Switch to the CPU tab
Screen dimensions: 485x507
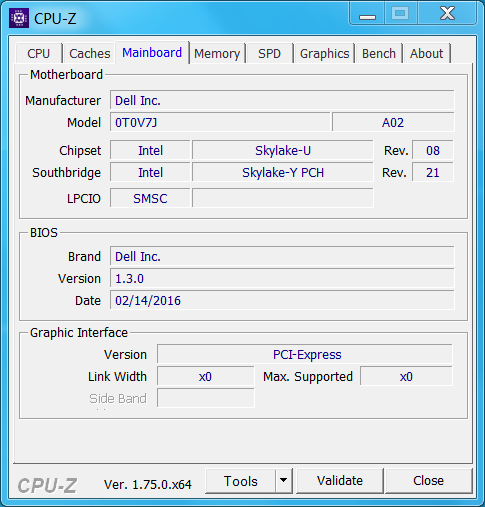[x=39, y=54]
